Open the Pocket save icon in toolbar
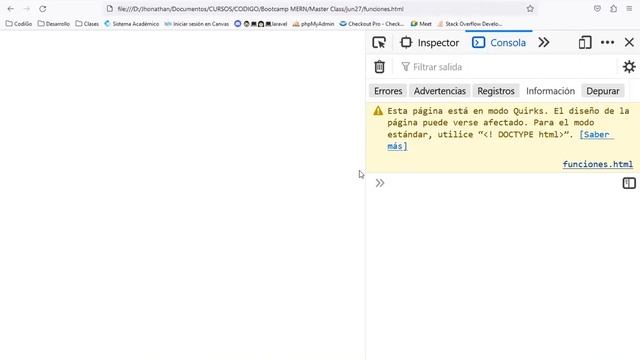Image resolution: width=640 pixels, height=360 pixels. coord(597,9)
